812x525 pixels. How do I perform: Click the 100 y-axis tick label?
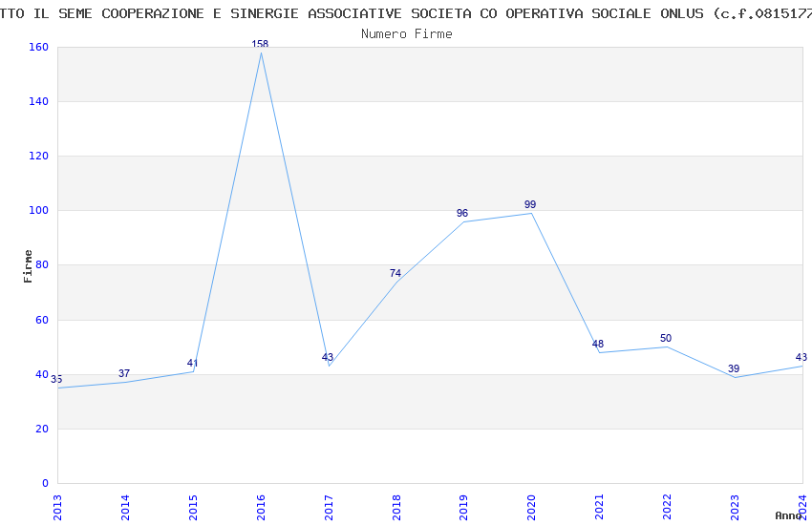pos(38,211)
